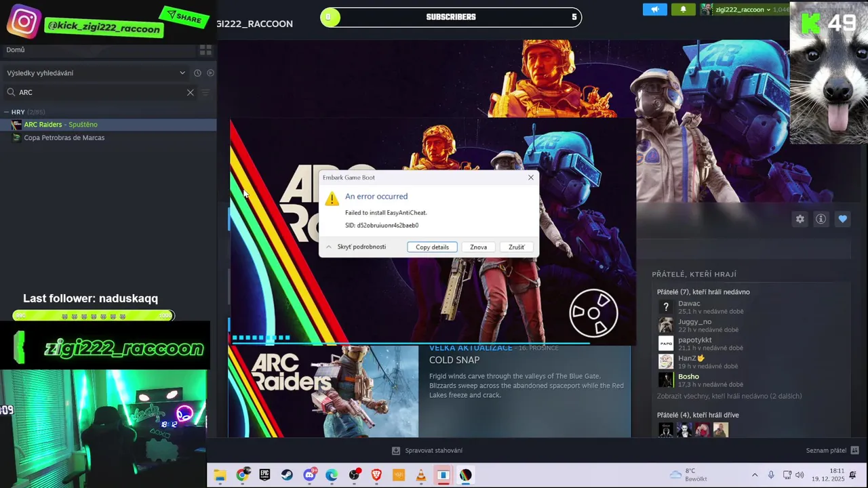Click Copy details button in error dialog

click(x=432, y=247)
